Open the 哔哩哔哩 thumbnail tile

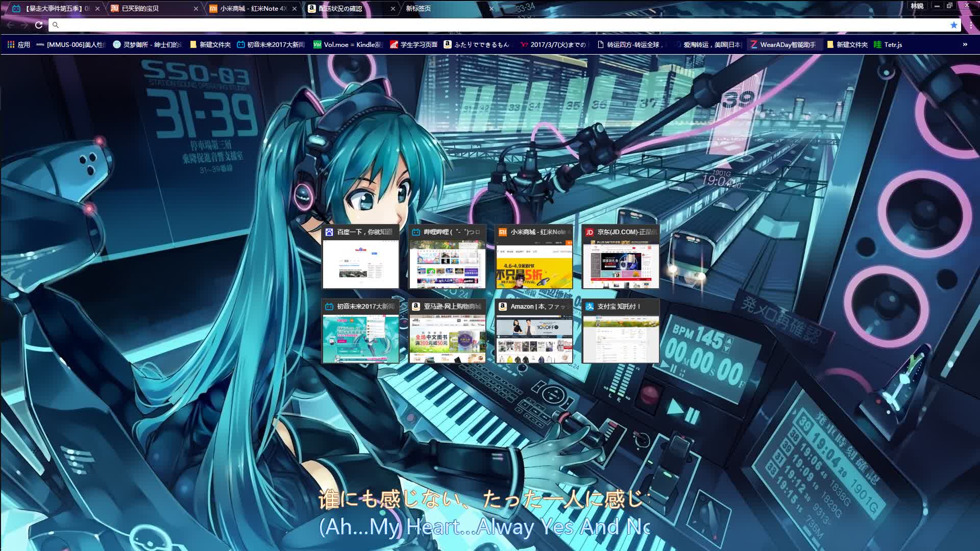tap(447, 257)
